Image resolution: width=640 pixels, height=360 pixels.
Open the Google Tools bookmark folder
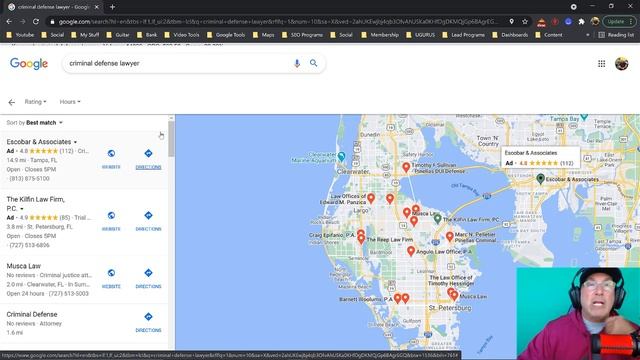click(x=226, y=35)
